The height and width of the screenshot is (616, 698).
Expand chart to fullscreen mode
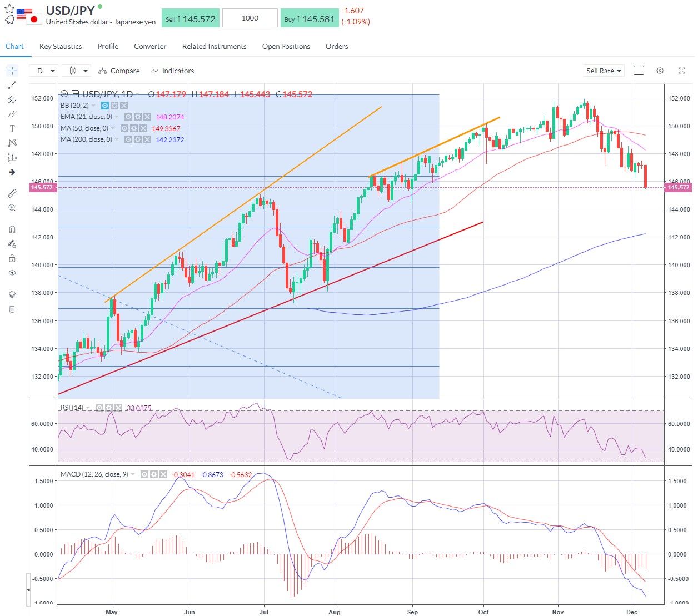(x=682, y=71)
